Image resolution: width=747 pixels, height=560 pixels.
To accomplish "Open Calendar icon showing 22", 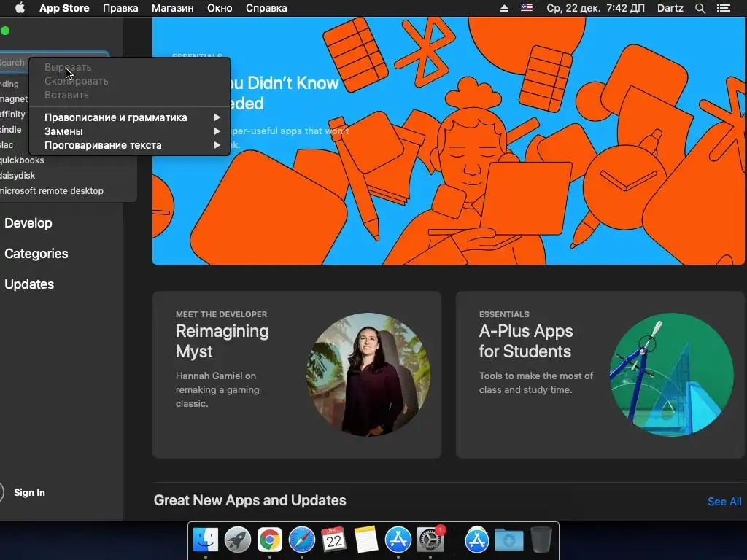I will (x=333, y=540).
